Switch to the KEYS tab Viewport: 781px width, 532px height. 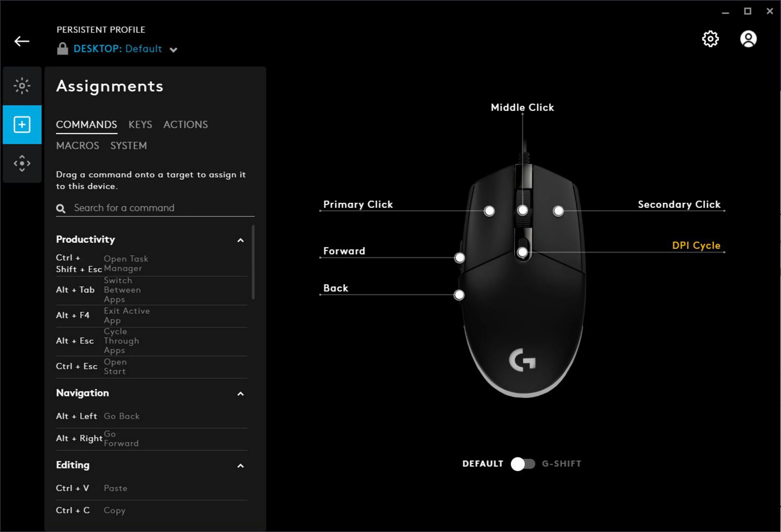(140, 125)
